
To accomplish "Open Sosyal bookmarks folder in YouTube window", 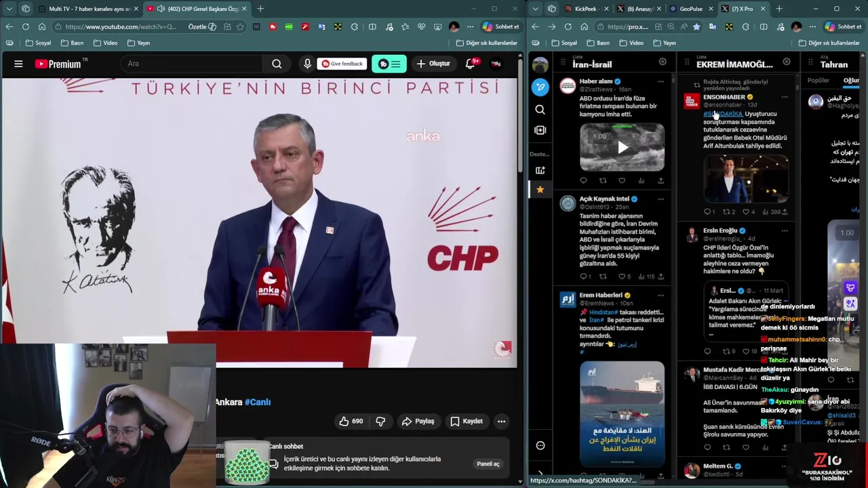I will pos(39,43).
